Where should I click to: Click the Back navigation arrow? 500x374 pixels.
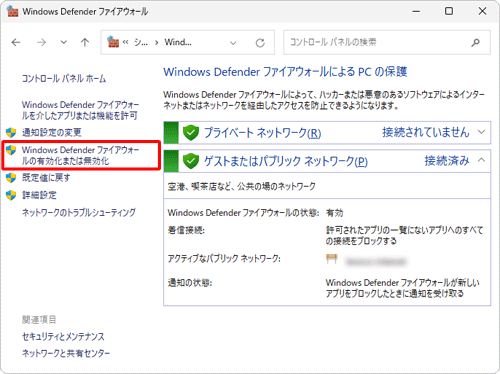tap(16, 42)
